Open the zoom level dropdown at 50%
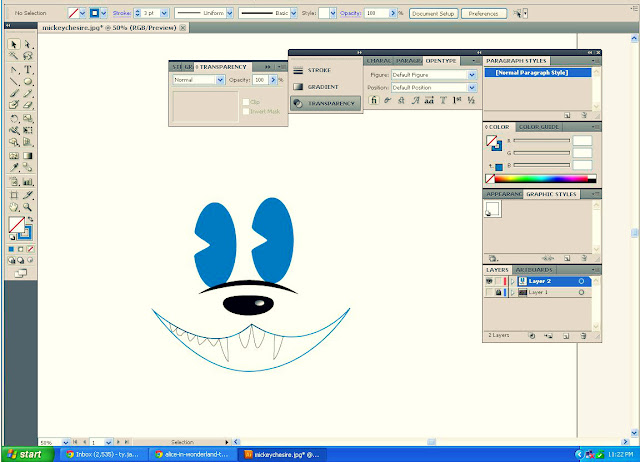Image resolution: width=640 pixels, height=462 pixels. click(x=65, y=442)
